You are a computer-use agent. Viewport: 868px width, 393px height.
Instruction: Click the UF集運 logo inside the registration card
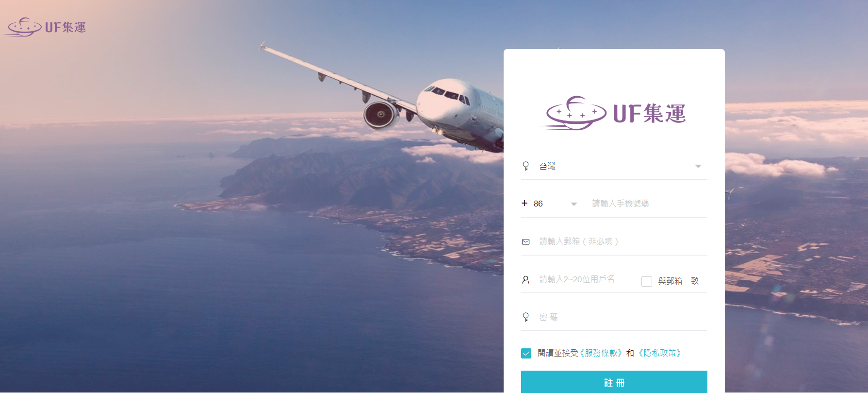pos(613,113)
